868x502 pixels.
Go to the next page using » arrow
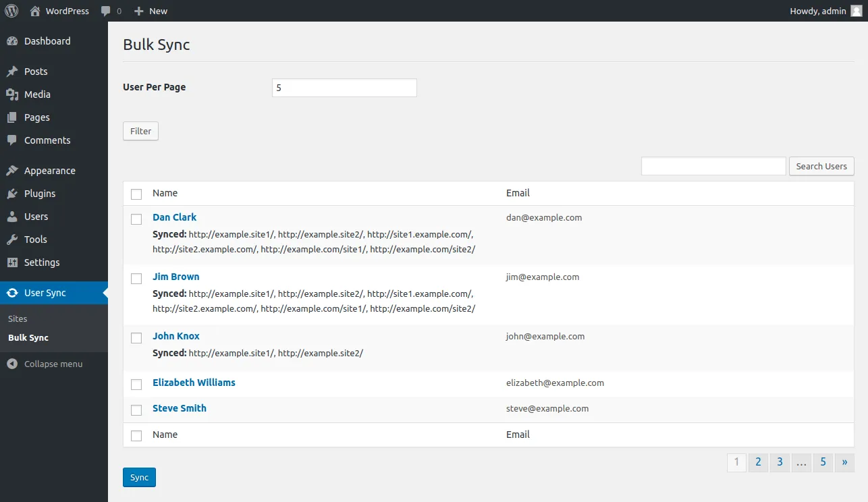click(x=844, y=462)
